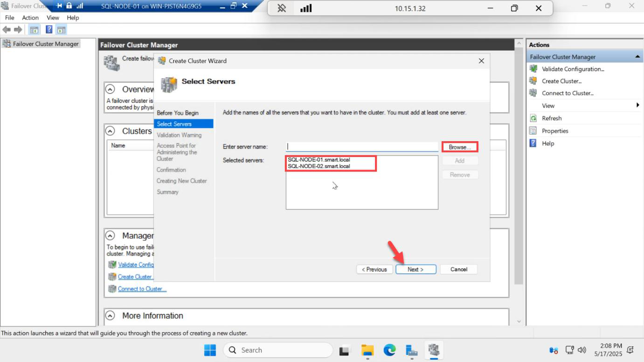Collapse the Overview section chevron
644x362 pixels.
coord(110,89)
